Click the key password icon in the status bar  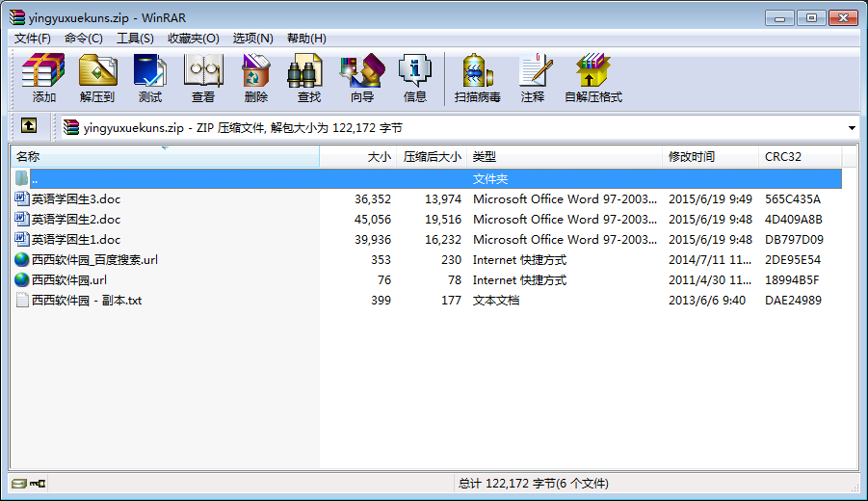point(38,484)
